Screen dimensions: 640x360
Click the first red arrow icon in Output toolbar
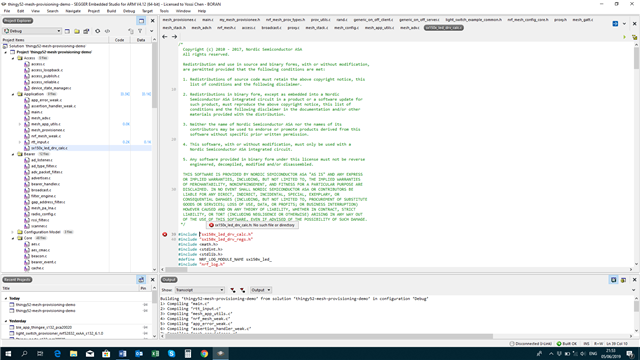click(x=233, y=290)
